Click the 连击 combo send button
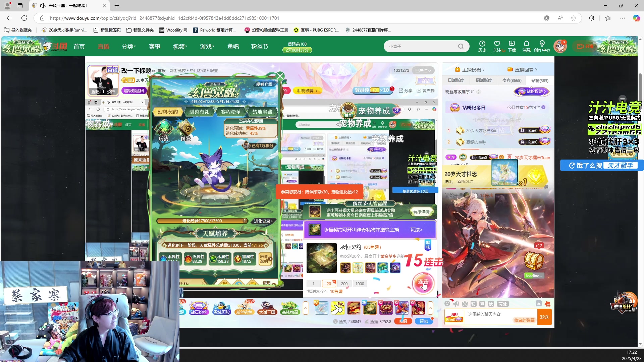The width and height of the screenshot is (644, 362). pyautogui.click(x=423, y=283)
